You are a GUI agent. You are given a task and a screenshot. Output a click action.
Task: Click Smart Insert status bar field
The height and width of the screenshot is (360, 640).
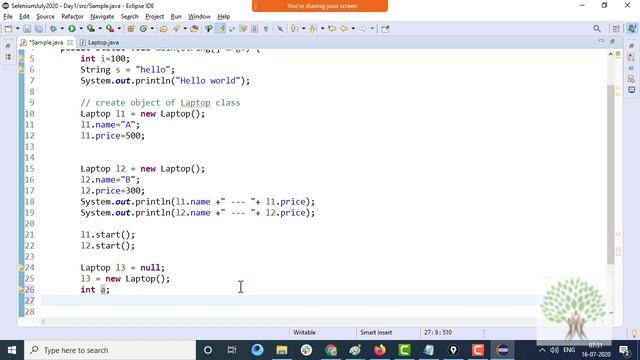tap(376, 332)
